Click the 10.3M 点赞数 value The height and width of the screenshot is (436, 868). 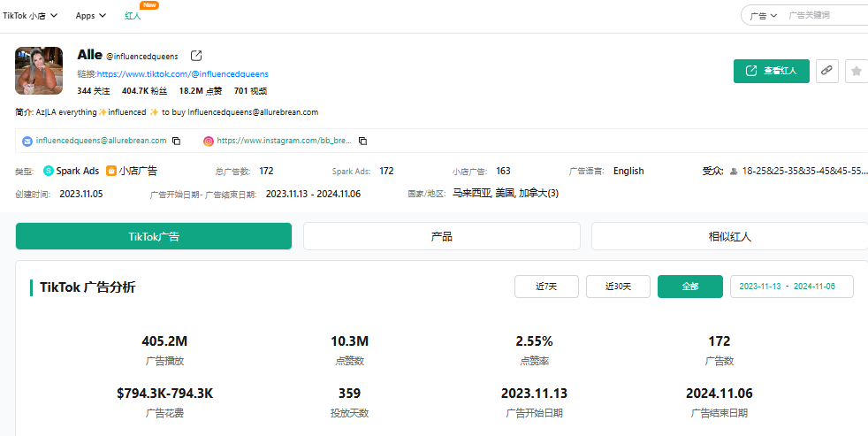click(x=349, y=341)
